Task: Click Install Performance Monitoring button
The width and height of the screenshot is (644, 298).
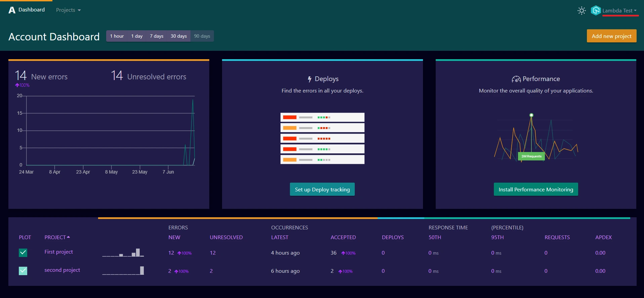Action: point(535,189)
